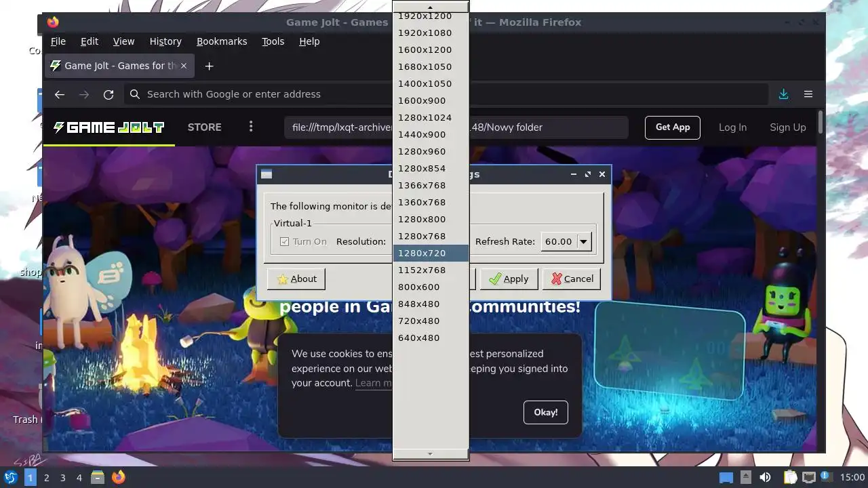This screenshot has height=488, width=868.
Task: Click the Sign Up link
Action: tap(788, 127)
